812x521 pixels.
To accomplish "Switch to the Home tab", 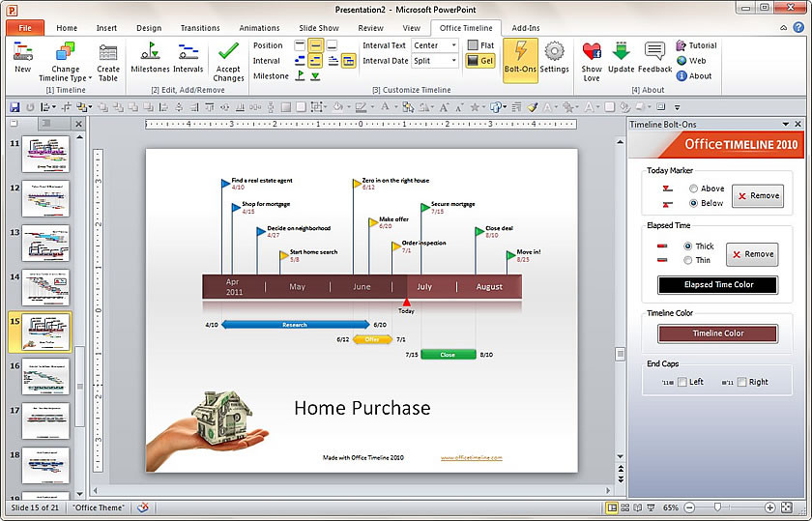I will click(x=67, y=28).
